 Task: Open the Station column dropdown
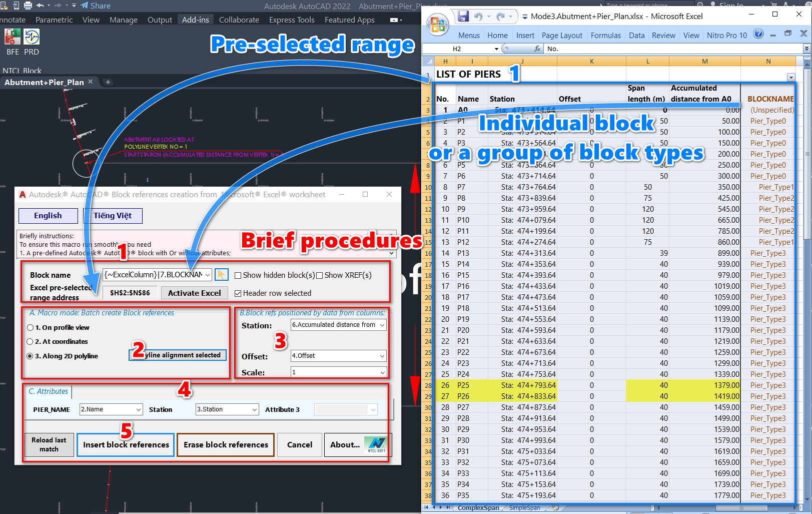(382, 325)
